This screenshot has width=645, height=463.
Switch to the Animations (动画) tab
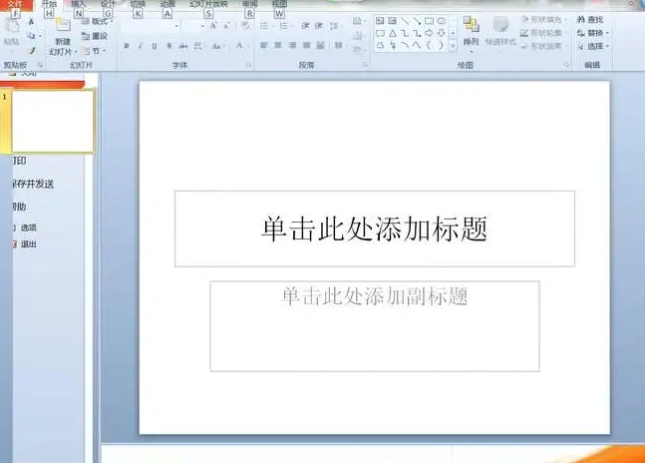coord(167,4)
